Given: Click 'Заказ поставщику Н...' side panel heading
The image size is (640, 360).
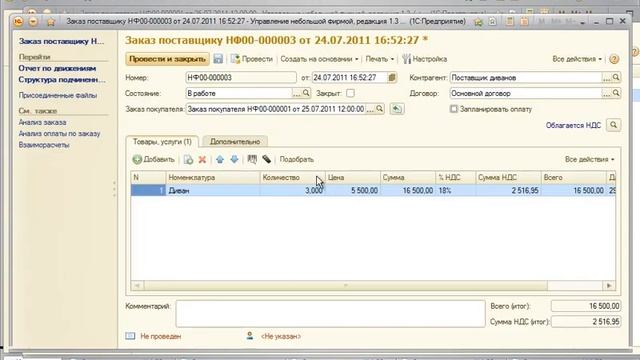Looking at the screenshot, I should pyautogui.click(x=61, y=41).
